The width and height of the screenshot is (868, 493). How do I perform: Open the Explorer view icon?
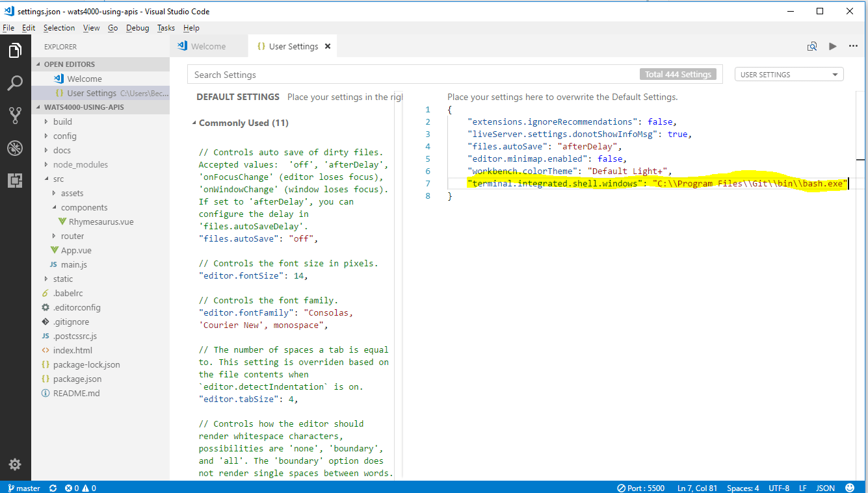(x=16, y=51)
